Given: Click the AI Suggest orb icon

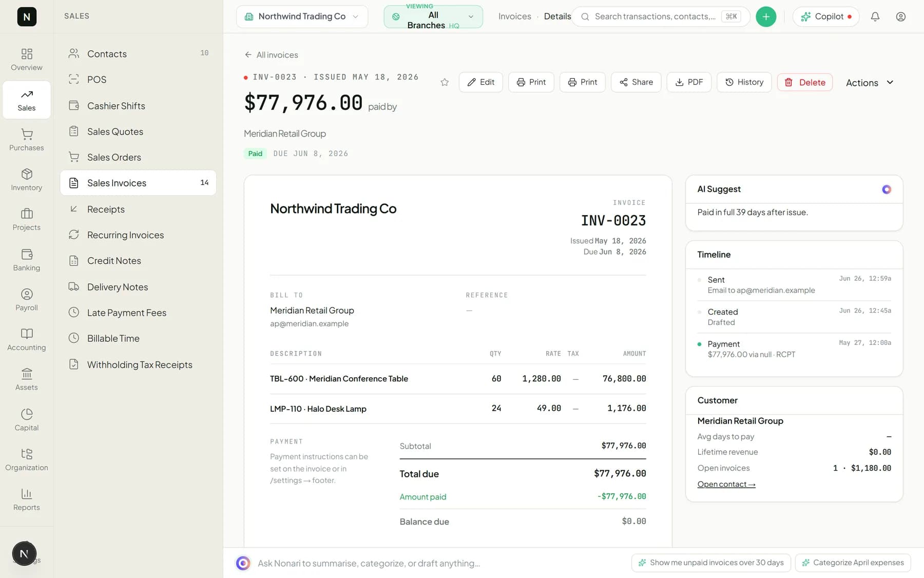Looking at the screenshot, I should pos(887,189).
